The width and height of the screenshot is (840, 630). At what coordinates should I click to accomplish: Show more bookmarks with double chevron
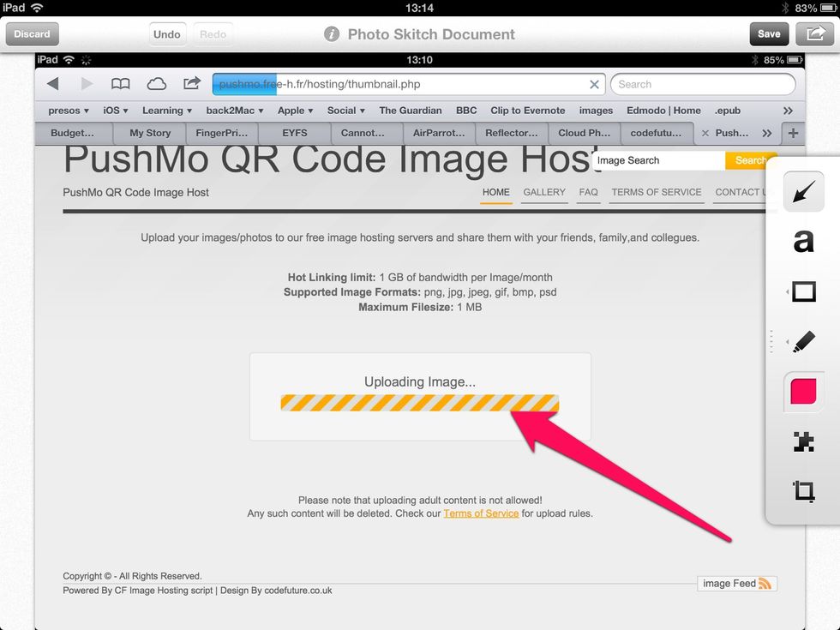(788, 111)
